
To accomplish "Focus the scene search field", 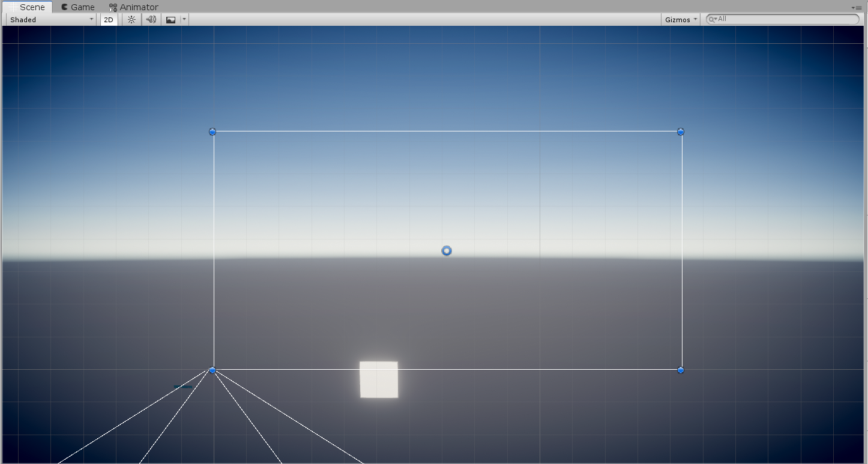I will coord(783,19).
